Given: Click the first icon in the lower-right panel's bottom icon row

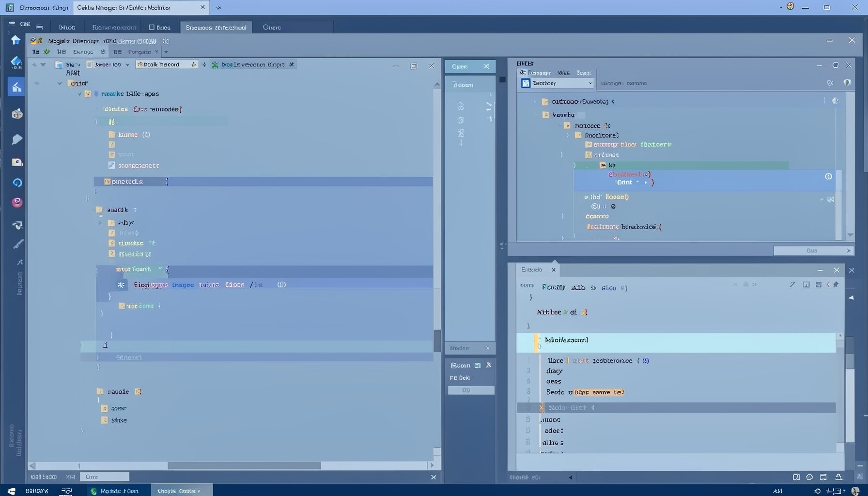Looking at the screenshot, I should [796, 477].
